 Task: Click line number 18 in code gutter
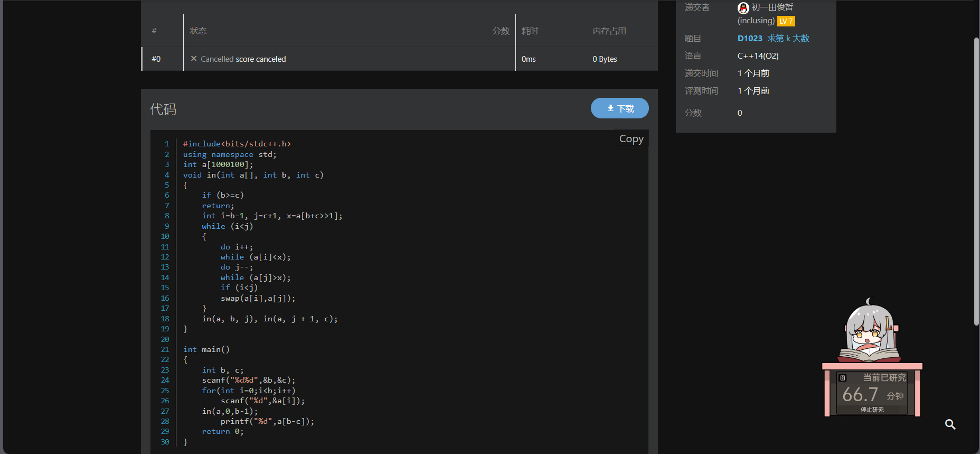coord(165,319)
